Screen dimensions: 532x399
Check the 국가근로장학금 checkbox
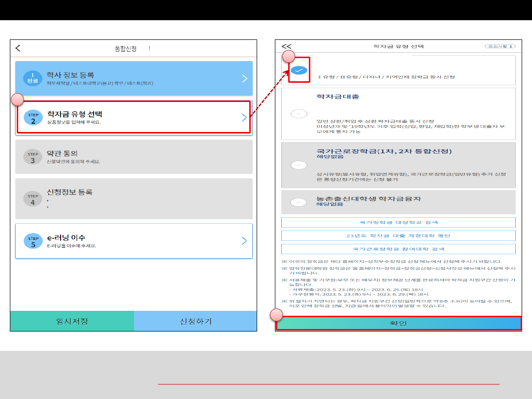(299, 165)
